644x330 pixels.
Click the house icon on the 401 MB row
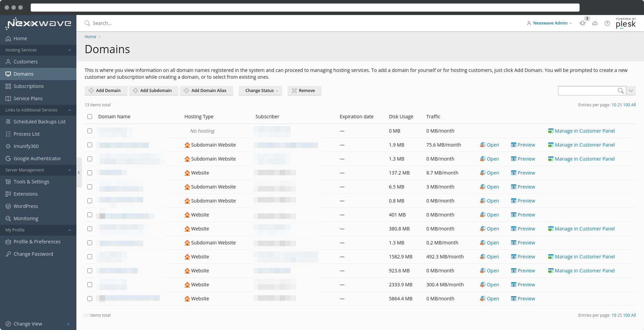point(187,215)
